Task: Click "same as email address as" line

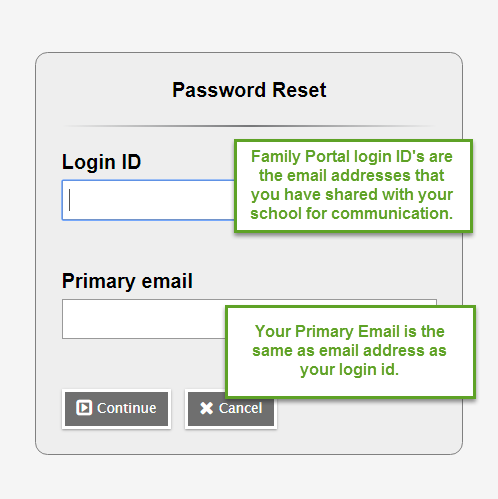Action: (349, 351)
